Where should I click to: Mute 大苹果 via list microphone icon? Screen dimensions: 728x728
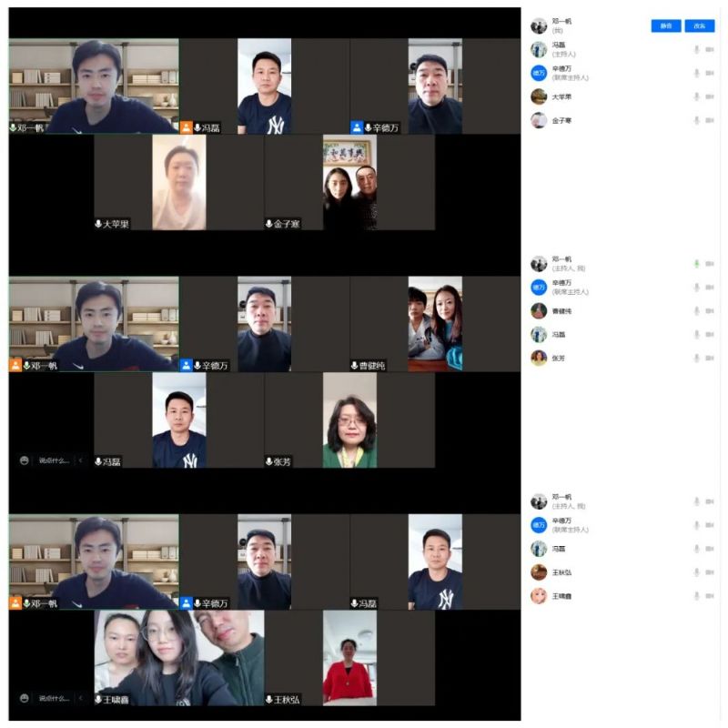coord(696,96)
